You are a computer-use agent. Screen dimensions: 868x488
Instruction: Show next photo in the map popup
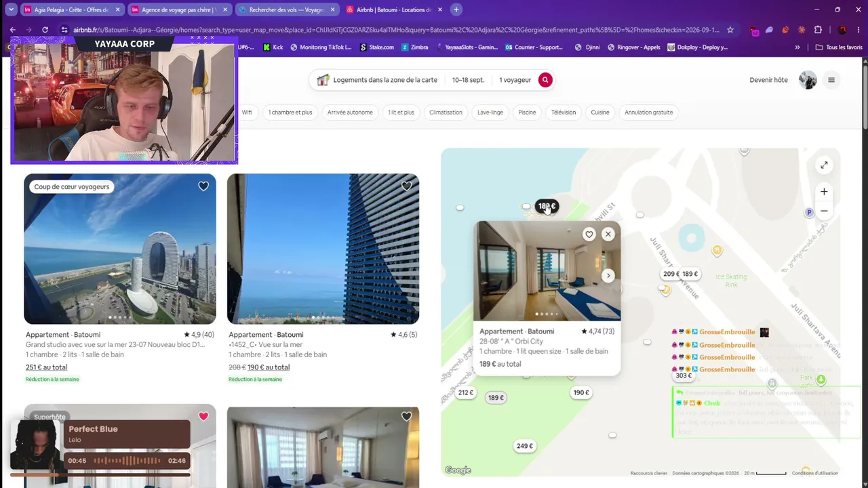pyautogui.click(x=608, y=275)
